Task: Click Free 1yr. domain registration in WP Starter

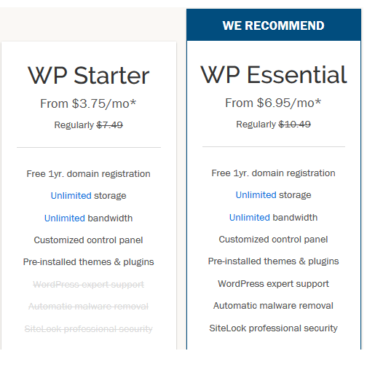Action: [x=88, y=174]
